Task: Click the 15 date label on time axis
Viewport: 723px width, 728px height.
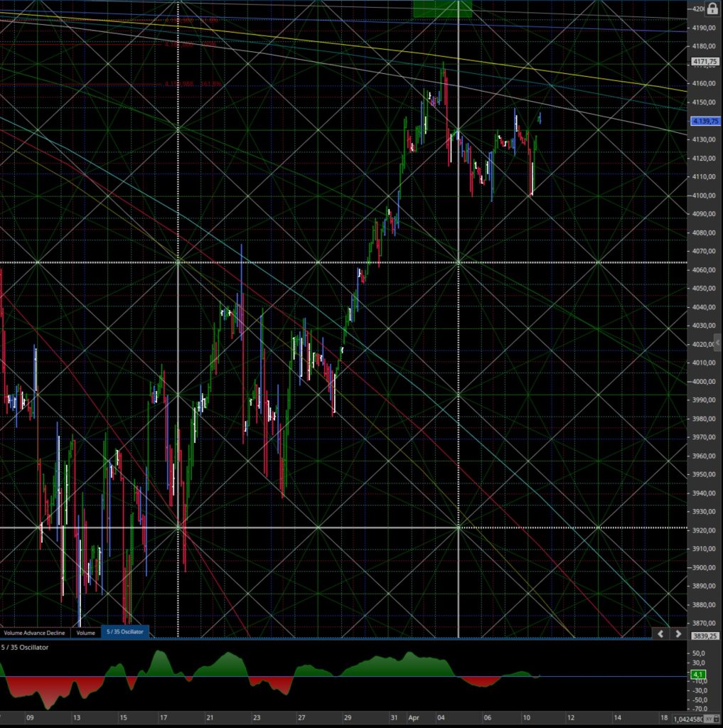Action: [123, 718]
